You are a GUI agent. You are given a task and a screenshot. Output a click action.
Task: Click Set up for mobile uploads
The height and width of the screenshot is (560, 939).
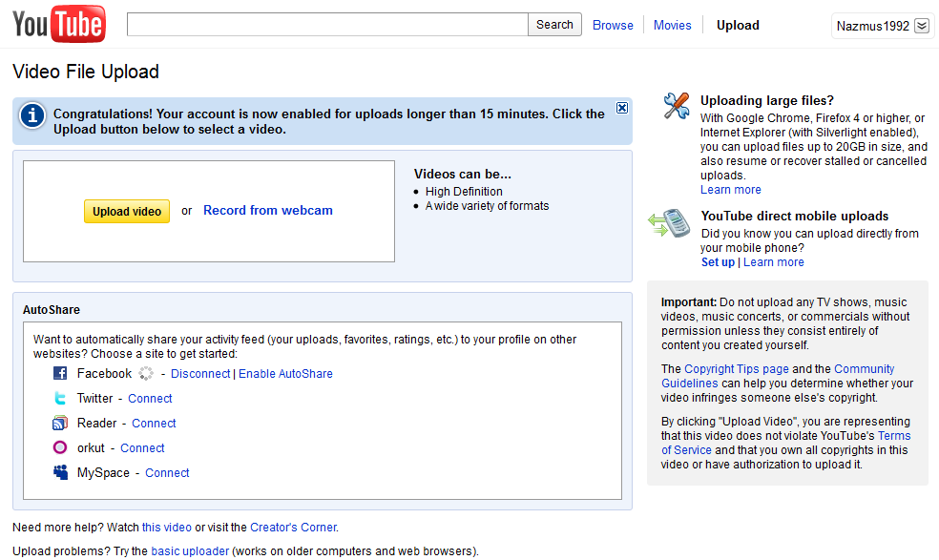click(x=718, y=262)
